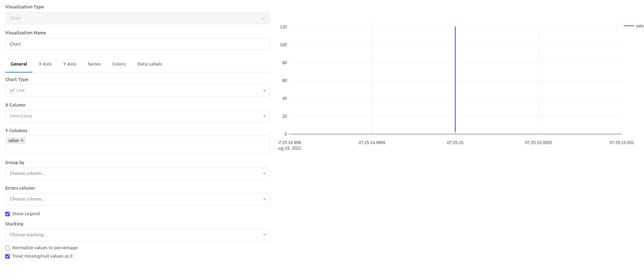Open the Errors column dropdown
The width and height of the screenshot is (644, 278).
coord(137,199)
